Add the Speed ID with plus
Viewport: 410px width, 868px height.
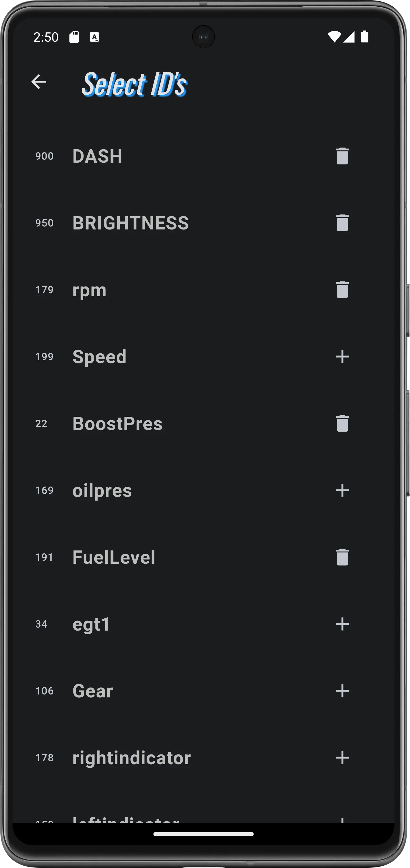click(342, 357)
